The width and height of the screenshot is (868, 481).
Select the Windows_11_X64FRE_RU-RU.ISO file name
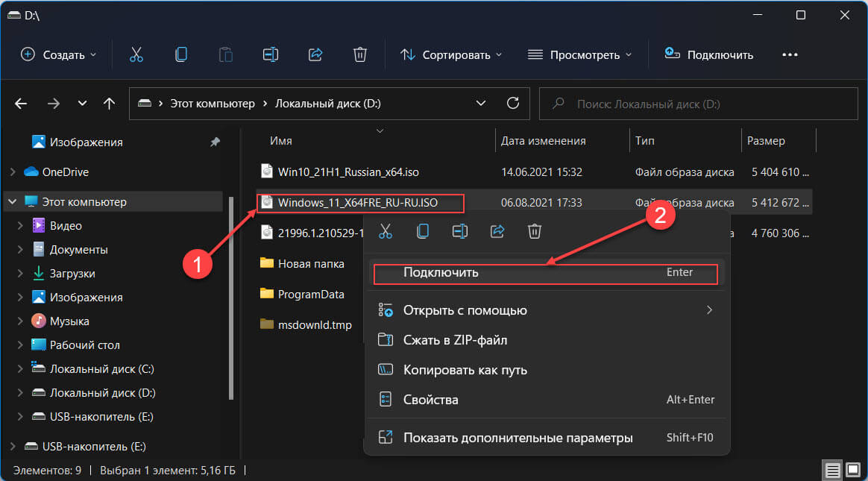(358, 203)
